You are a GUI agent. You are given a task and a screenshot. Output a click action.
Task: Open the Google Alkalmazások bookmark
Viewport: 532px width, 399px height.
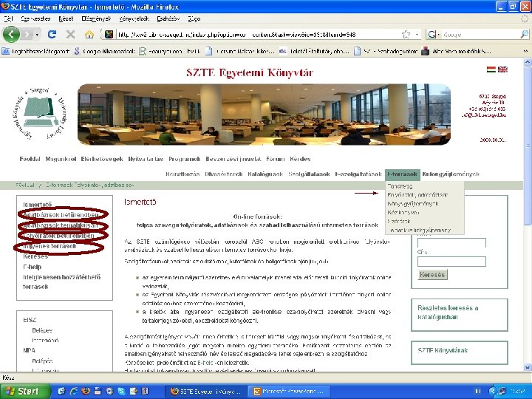104,52
